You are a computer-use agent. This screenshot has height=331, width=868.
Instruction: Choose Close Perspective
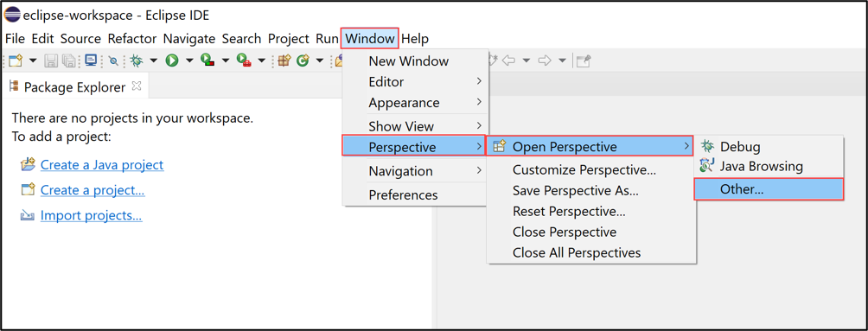[x=590, y=232]
